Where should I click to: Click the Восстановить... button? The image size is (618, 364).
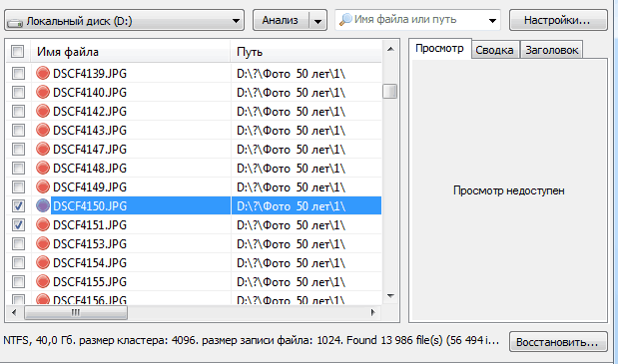point(558,342)
